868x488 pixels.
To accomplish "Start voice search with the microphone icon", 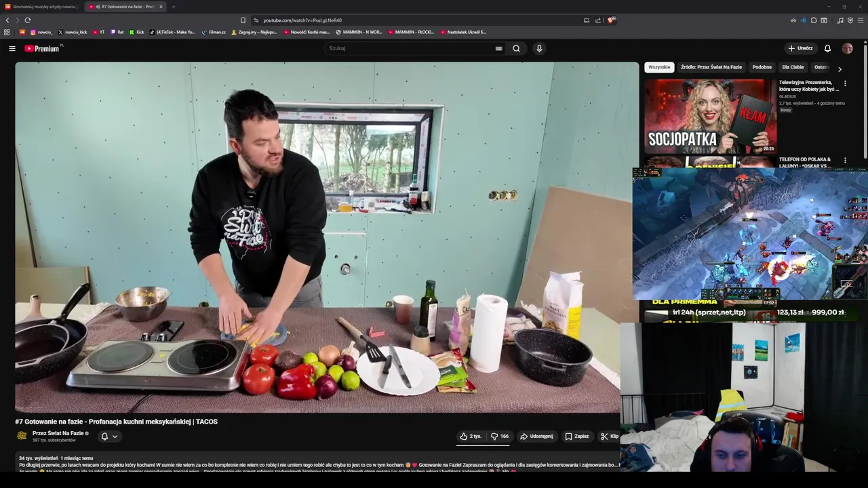I will (x=539, y=48).
